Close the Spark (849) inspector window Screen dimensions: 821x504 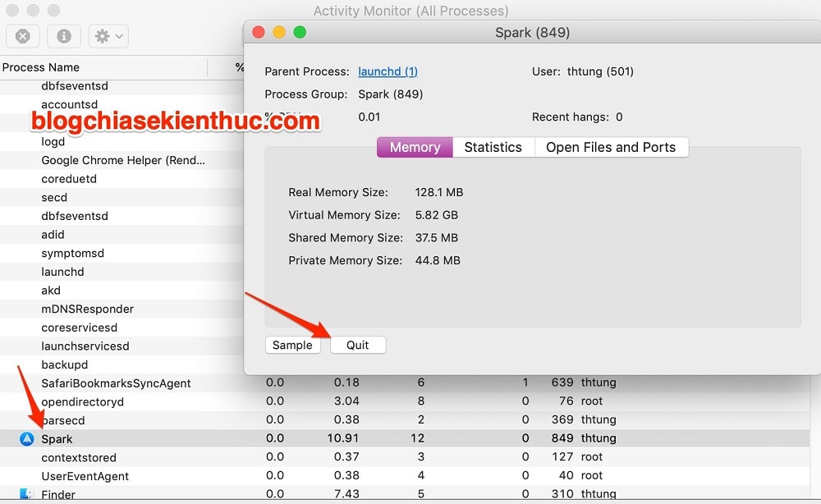point(259,33)
